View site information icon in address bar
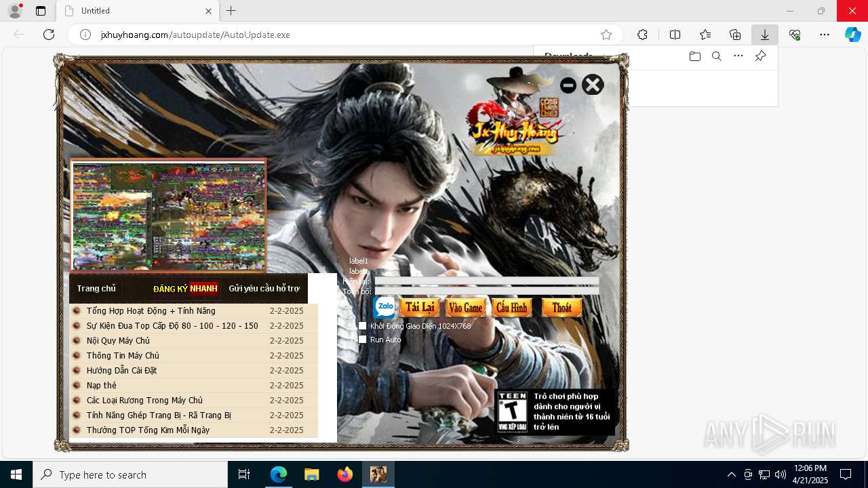 coord(85,35)
